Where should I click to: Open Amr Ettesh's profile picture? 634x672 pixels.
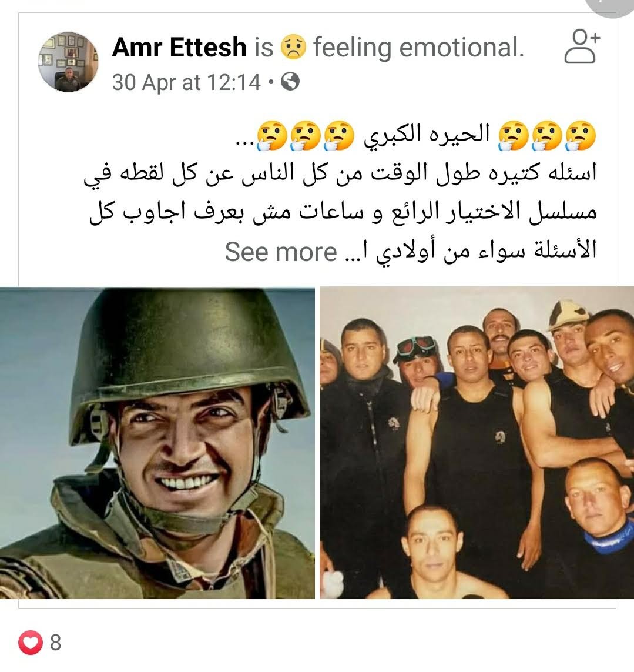(68, 62)
